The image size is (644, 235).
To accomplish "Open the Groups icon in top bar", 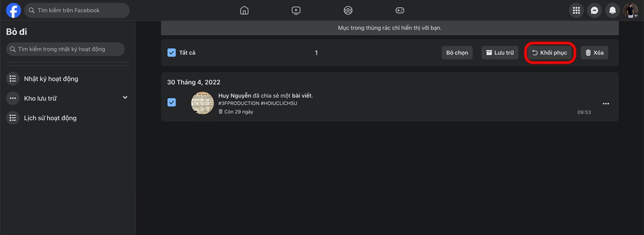I will [x=348, y=10].
